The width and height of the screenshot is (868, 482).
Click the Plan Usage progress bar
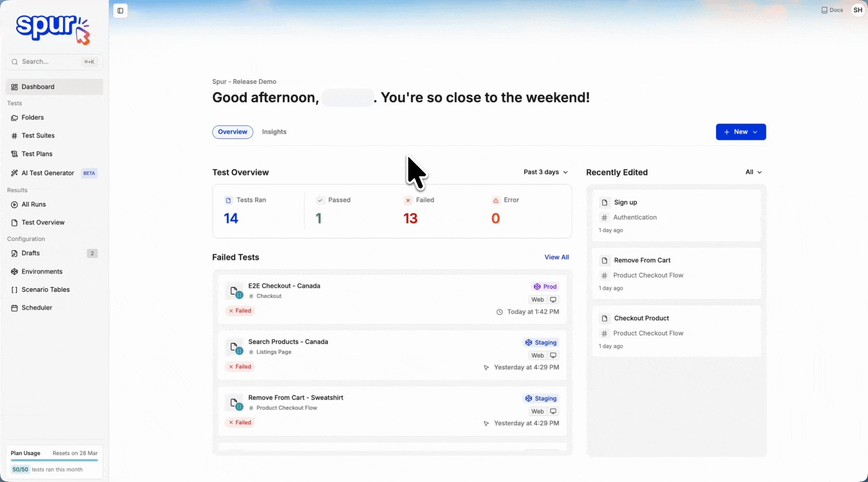tap(54, 460)
